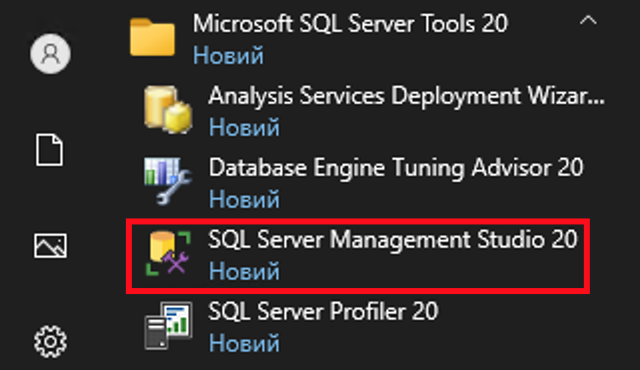Image resolution: width=640 pixels, height=370 pixels.
Task: Open Documents from the Start sidebar
Action: [x=49, y=150]
